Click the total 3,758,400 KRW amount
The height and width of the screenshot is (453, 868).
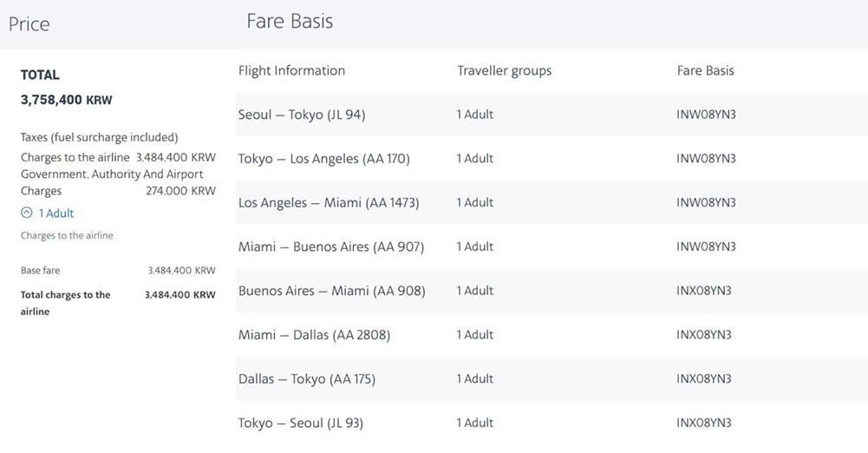point(67,101)
